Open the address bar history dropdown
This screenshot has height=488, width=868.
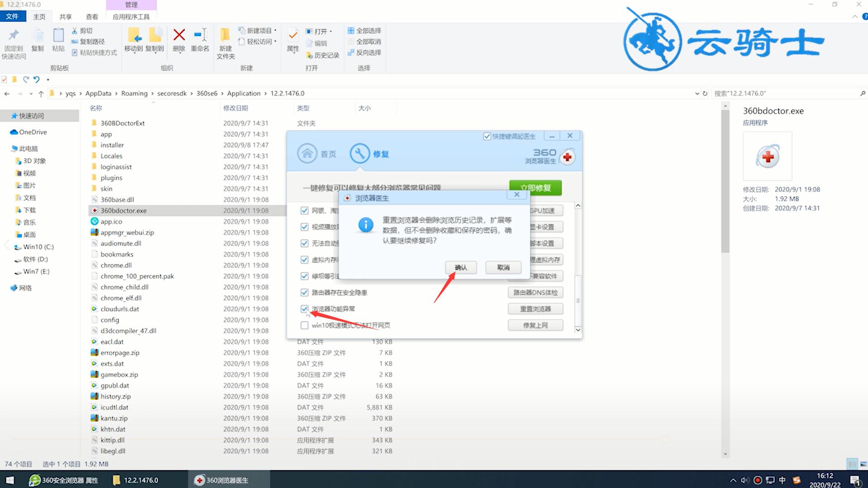[697, 93]
